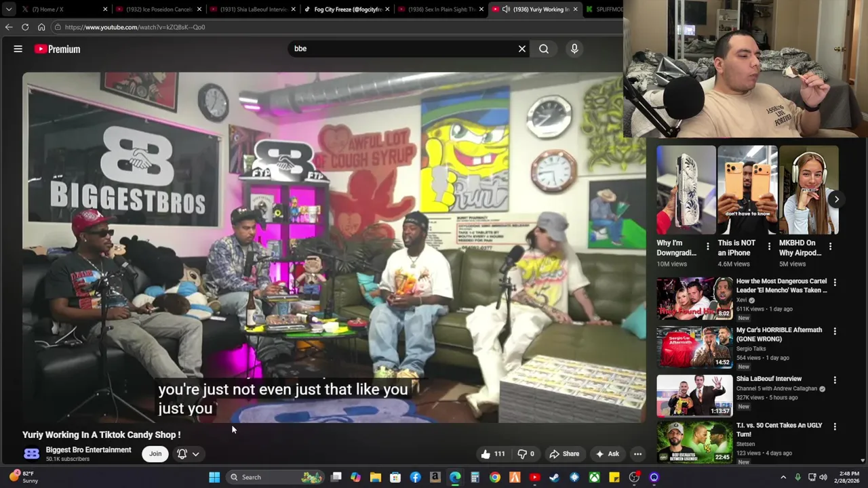Image resolution: width=868 pixels, height=488 pixels.
Task: Go back with the browser back arrow
Action: [x=9, y=27]
